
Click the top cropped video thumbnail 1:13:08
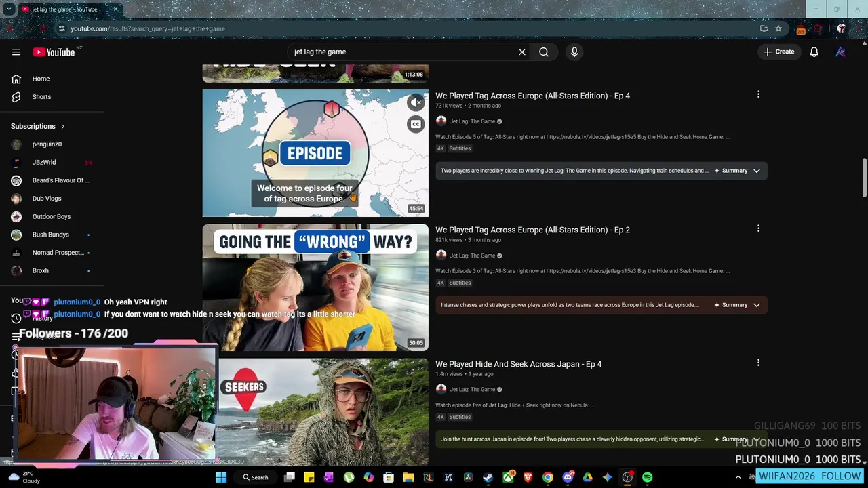[315, 73]
